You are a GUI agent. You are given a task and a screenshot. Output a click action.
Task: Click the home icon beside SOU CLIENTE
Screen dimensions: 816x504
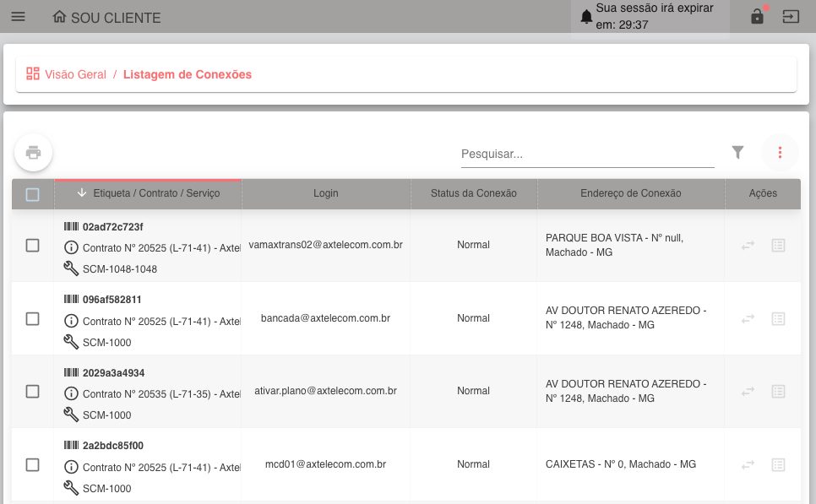click(x=59, y=17)
